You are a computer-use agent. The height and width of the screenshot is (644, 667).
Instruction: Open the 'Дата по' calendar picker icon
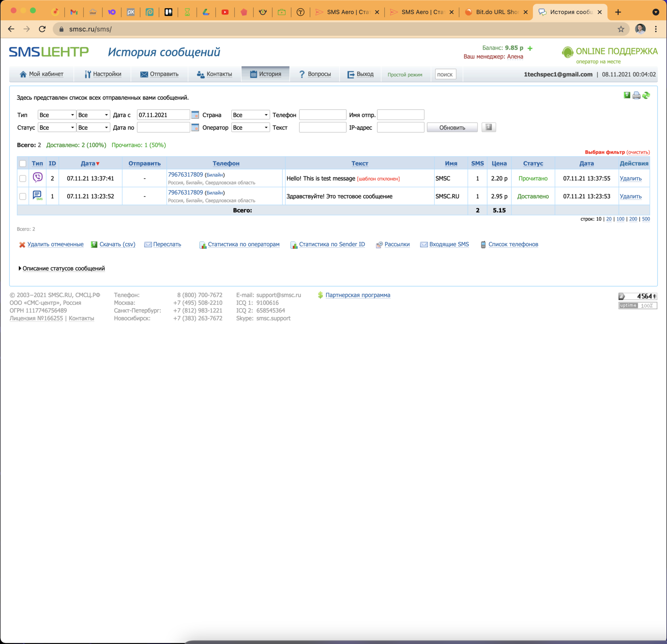[x=195, y=127]
